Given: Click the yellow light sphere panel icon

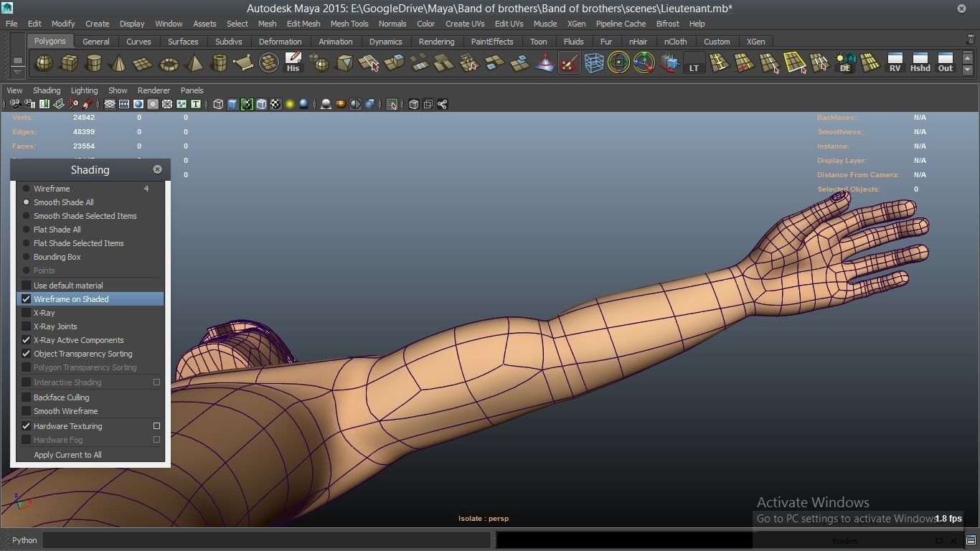Looking at the screenshot, I should coord(290,105).
